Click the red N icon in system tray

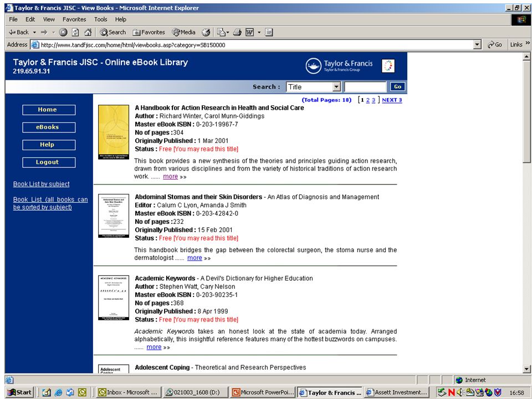[451, 392]
